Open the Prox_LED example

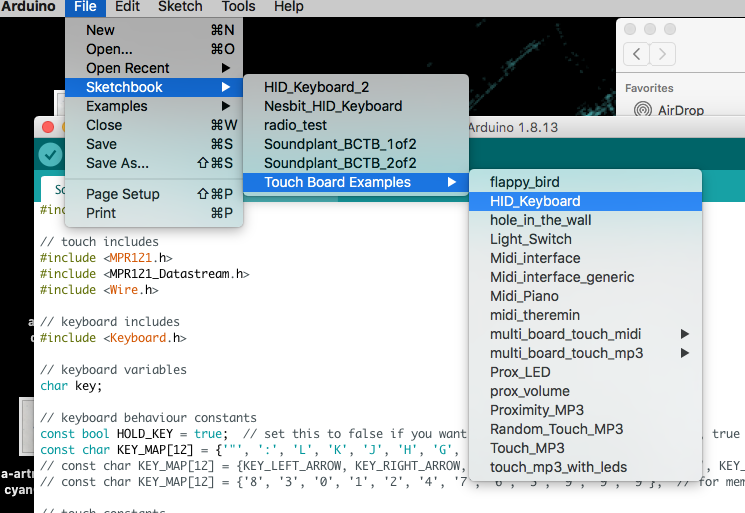[x=585, y=372]
